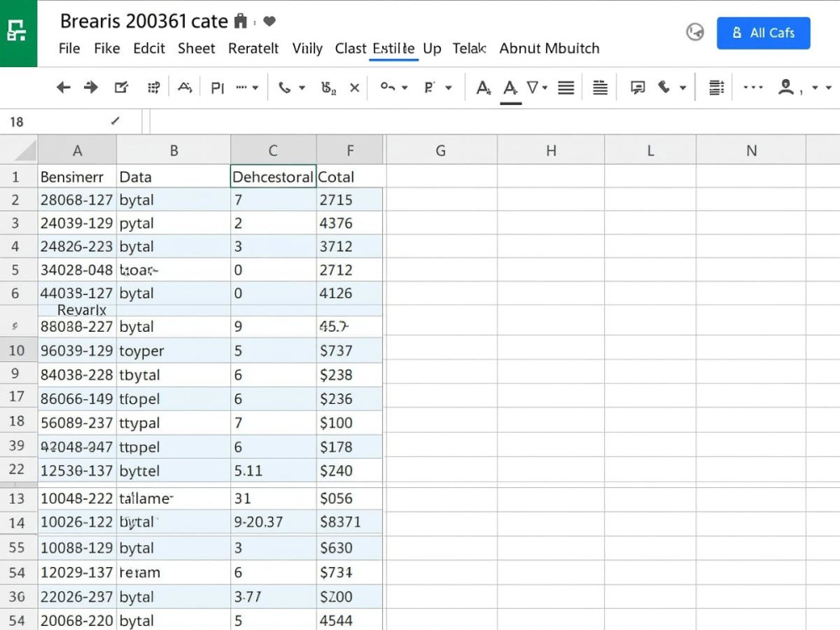Click the 'PI' toolbar icon
The height and width of the screenshot is (630, 840).
click(x=217, y=88)
